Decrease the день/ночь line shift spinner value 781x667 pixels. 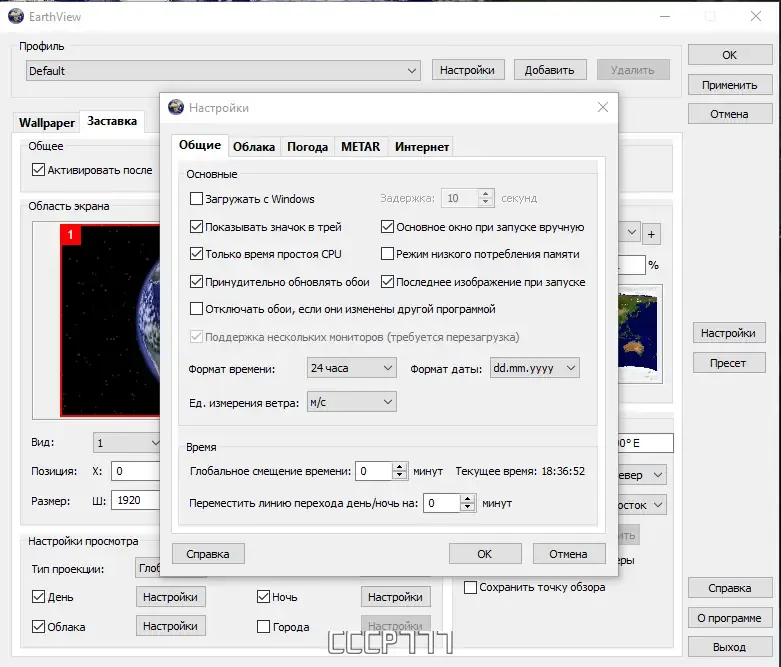467,507
